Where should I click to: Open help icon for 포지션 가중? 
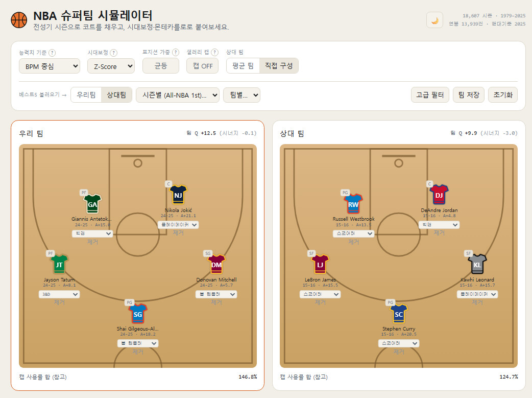176,52
